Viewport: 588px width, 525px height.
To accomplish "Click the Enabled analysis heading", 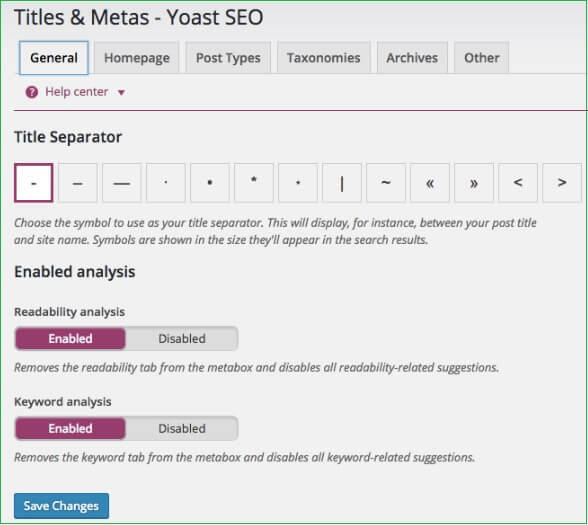I will click(75, 272).
